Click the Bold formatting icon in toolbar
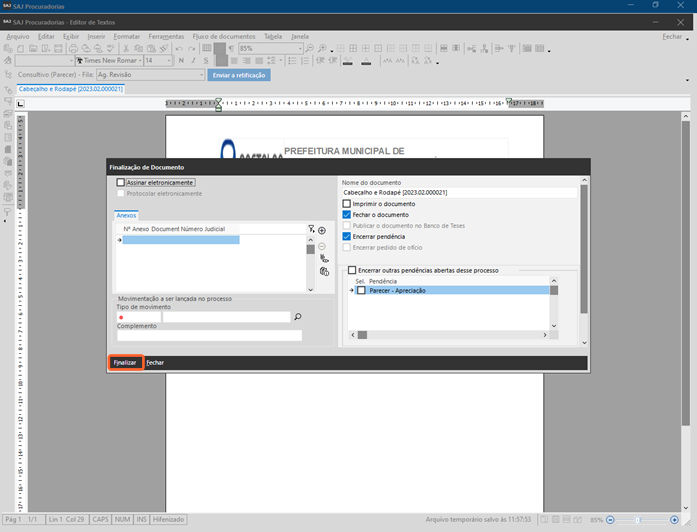Screen dimensions: 697x532 181,61
